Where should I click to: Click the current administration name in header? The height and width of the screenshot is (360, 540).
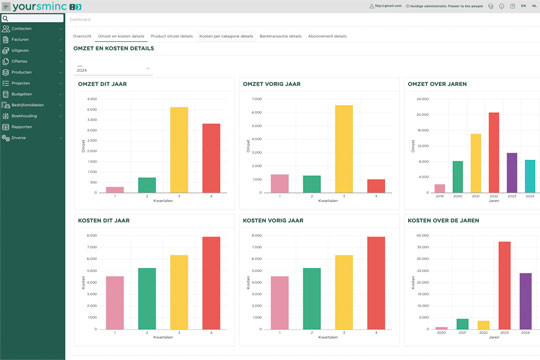(x=446, y=6)
